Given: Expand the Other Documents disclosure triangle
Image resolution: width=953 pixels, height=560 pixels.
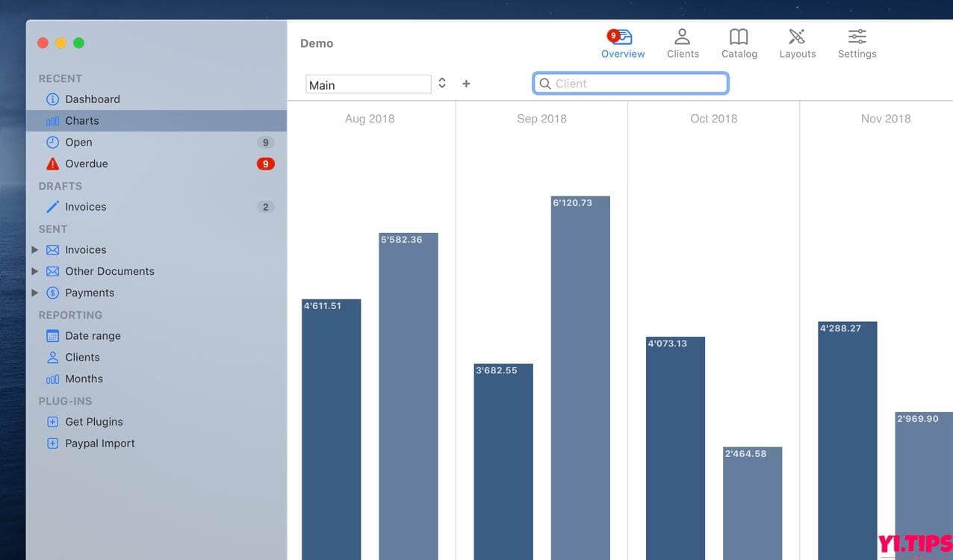Looking at the screenshot, I should [x=34, y=272].
